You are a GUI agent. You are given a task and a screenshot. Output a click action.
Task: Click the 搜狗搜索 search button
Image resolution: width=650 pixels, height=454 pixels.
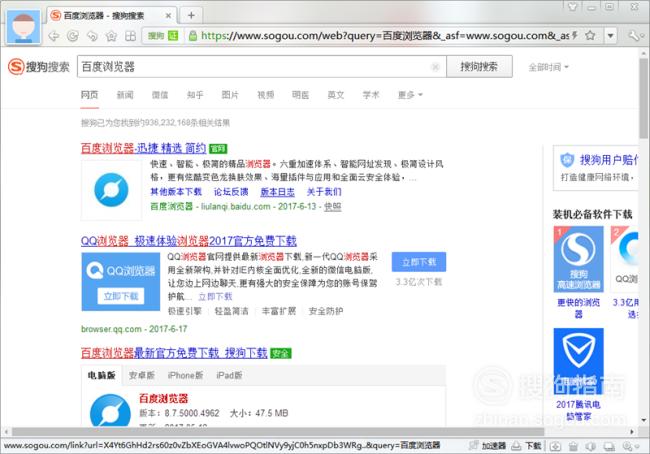point(479,66)
